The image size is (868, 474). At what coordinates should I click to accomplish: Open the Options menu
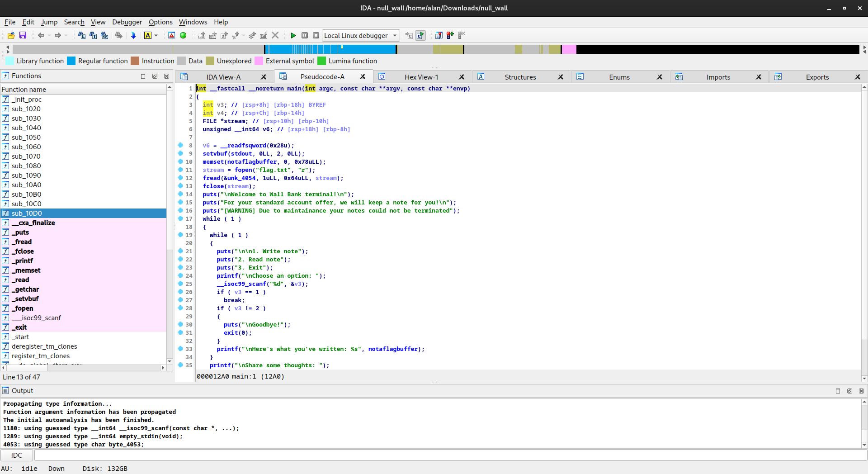160,22
